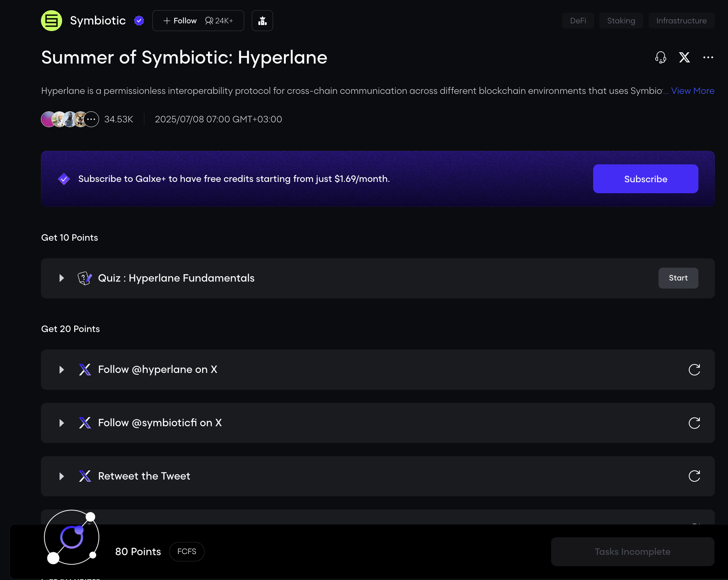Expand the Follow @hyperlane on X task
Image resolution: width=728 pixels, height=580 pixels.
point(61,370)
